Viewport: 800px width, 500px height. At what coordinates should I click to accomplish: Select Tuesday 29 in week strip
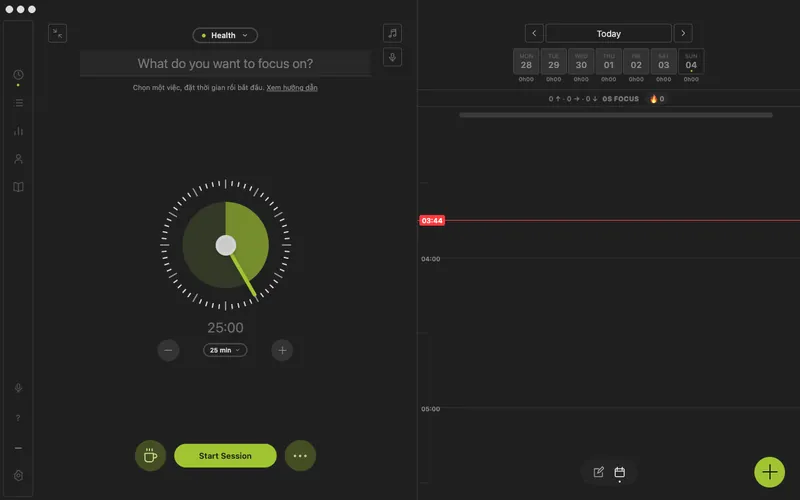(554, 62)
